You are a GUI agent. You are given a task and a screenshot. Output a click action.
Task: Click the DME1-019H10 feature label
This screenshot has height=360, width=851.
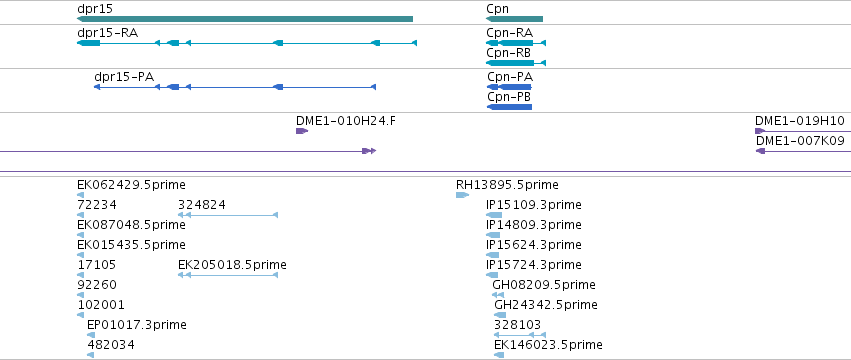pos(800,121)
